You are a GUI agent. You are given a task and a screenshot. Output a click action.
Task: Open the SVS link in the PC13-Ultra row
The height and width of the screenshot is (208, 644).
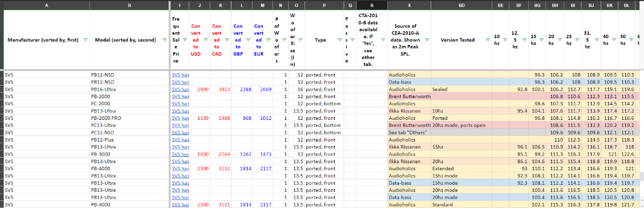pyautogui.click(x=181, y=125)
